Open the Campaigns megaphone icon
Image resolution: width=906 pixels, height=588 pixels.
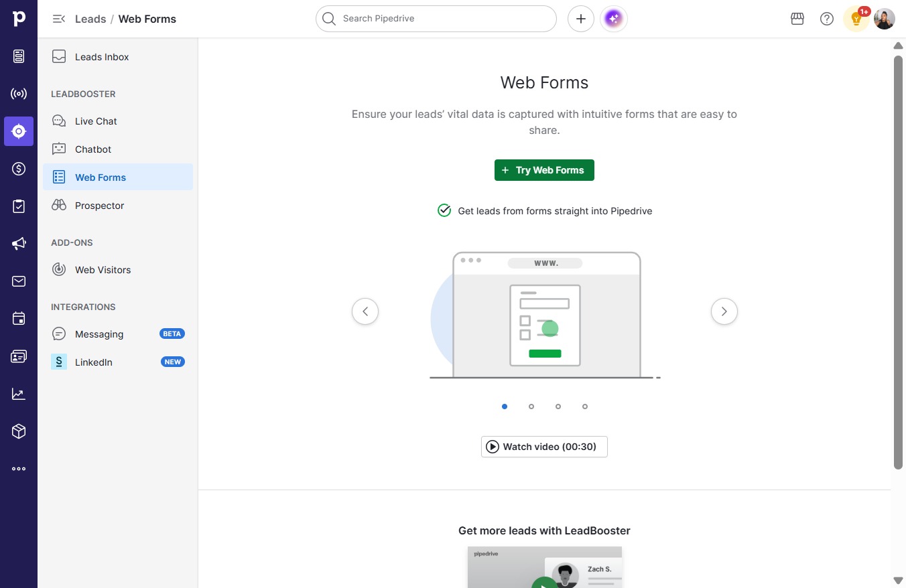point(19,244)
